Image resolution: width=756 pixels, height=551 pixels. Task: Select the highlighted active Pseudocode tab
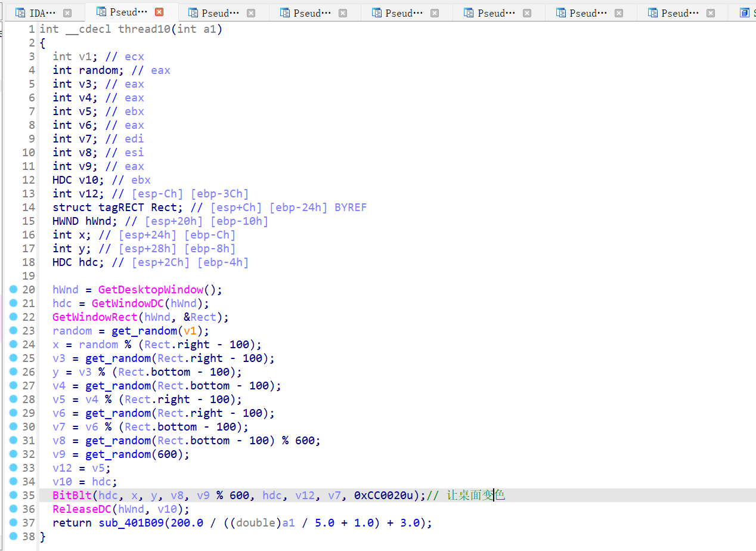[129, 12]
